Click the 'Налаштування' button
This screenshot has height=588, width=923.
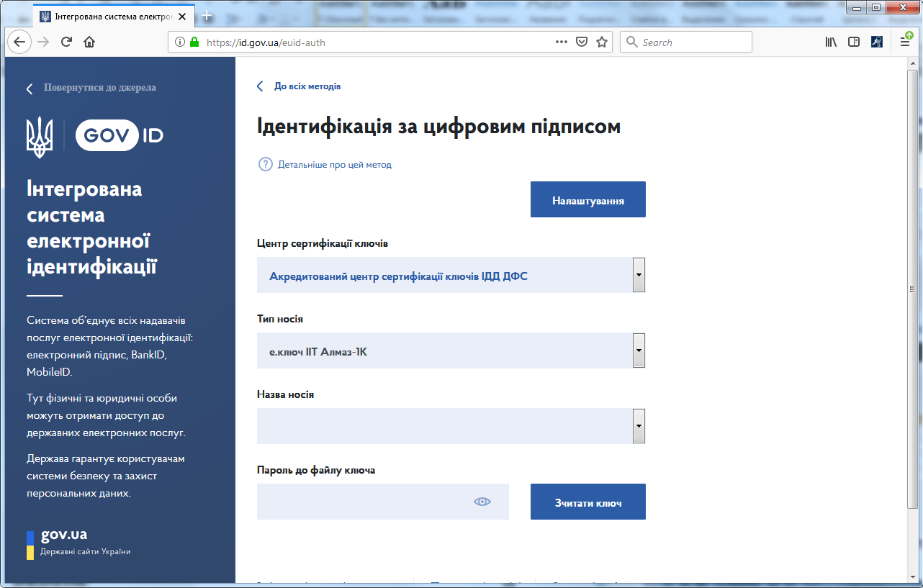click(x=588, y=199)
